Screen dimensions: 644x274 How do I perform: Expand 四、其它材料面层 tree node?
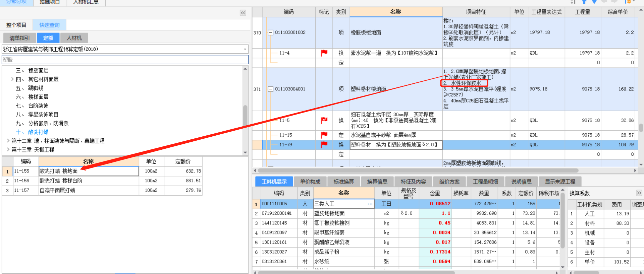pyautogui.click(x=12, y=79)
